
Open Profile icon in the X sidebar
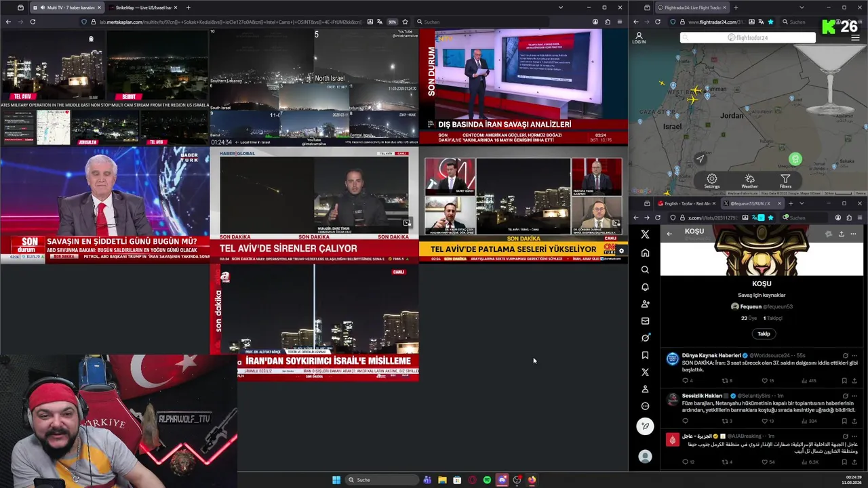[645, 389]
